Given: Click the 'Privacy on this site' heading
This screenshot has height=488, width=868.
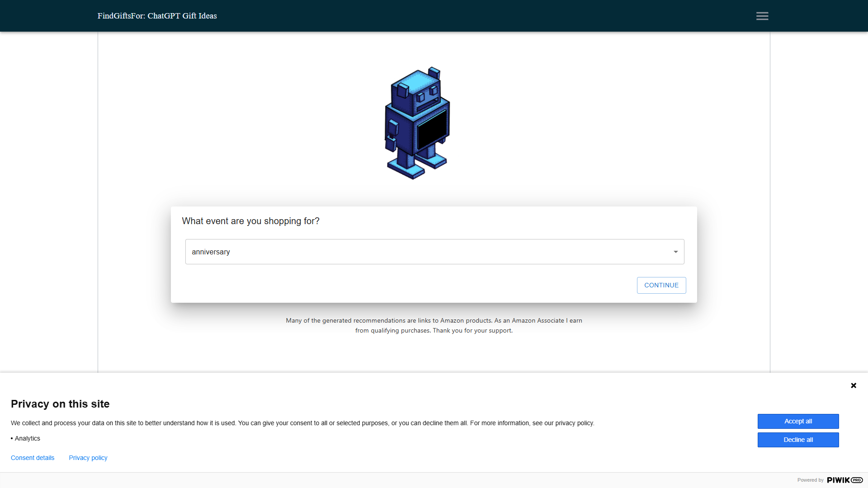Looking at the screenshot, I should pos(60,404).
